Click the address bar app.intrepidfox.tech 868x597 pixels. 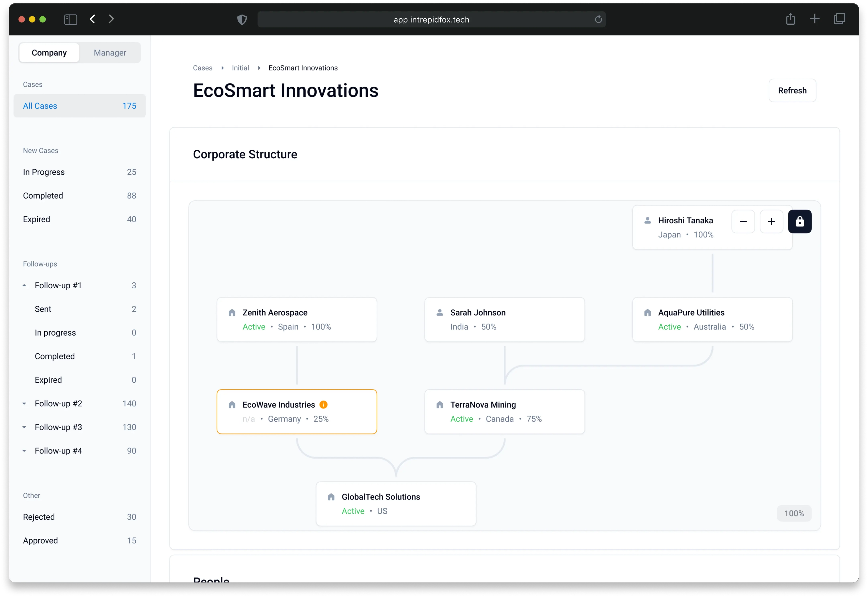pos(431,19)
